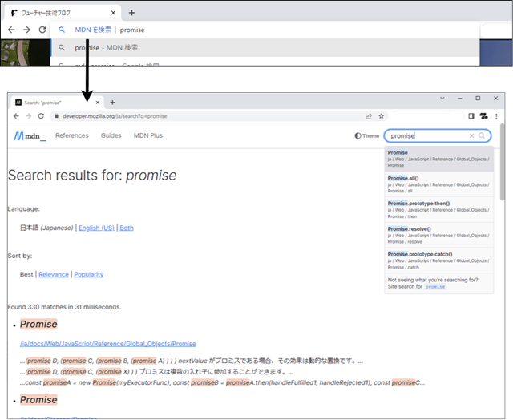Bookmark this page with star icon
The height and width of the screenshot is (420, 513).
(x=382, y=116)
